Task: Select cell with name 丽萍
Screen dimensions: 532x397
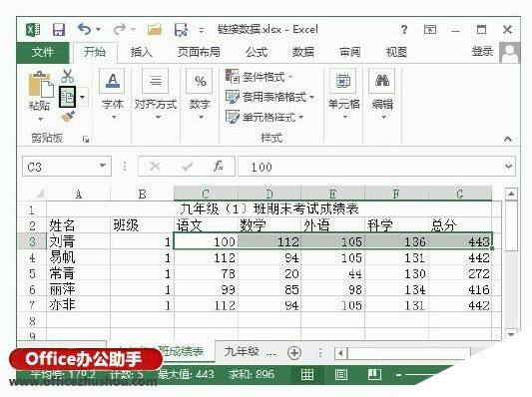Action: 79,289
